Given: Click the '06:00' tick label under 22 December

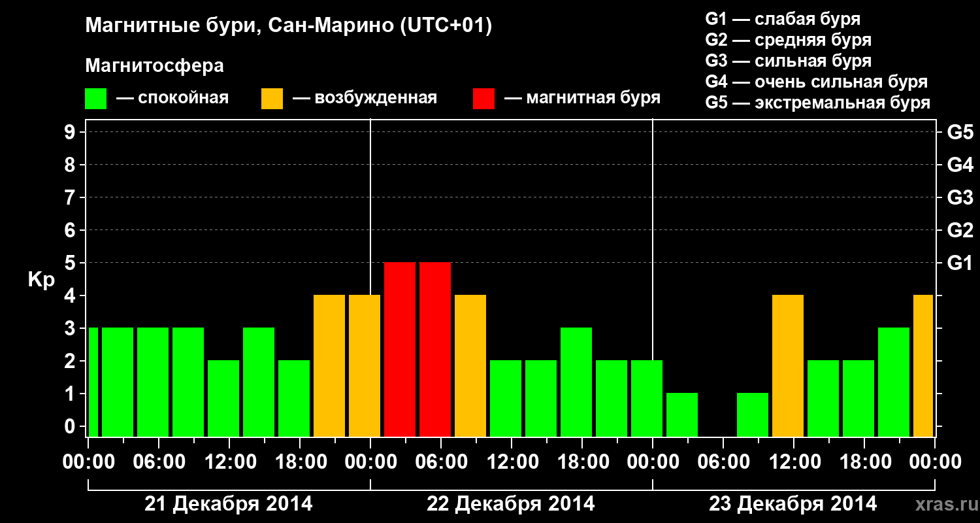Looking at the screenshot, I should pos(441,462).
